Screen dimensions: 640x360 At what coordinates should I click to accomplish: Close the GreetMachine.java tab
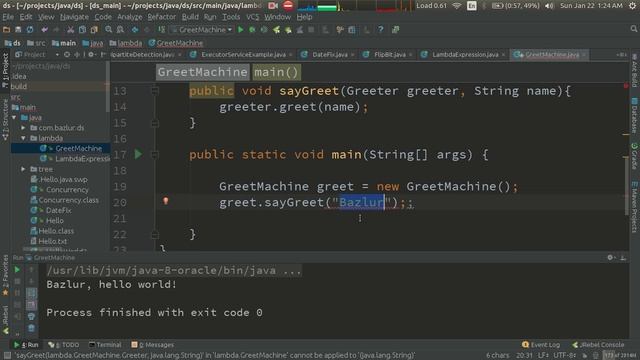[584, 55]
